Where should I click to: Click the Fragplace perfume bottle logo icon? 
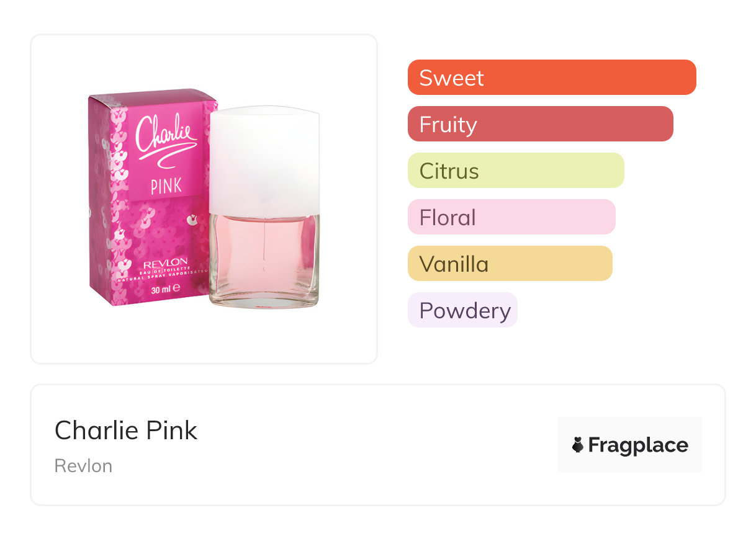click(578, 445)
